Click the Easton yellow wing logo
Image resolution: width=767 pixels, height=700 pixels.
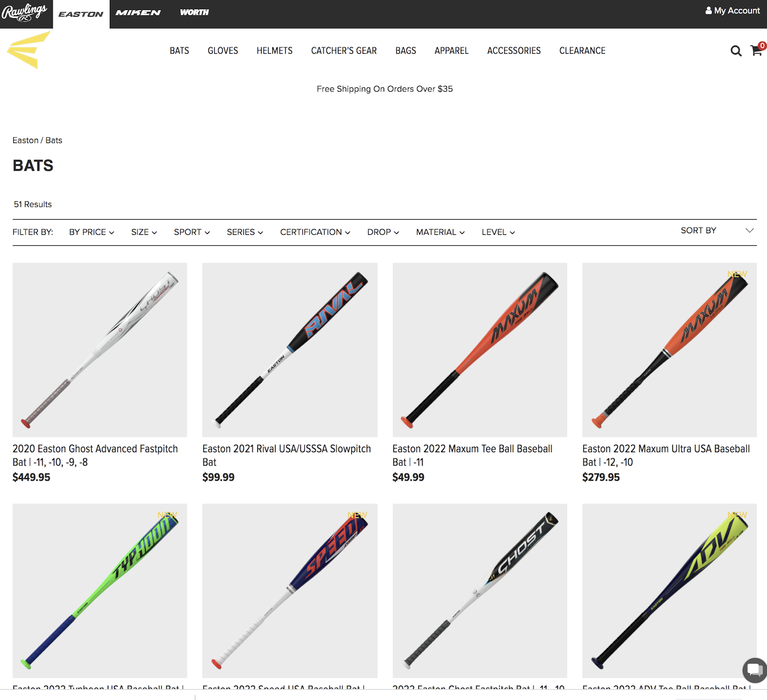click(x=29, y=50)
